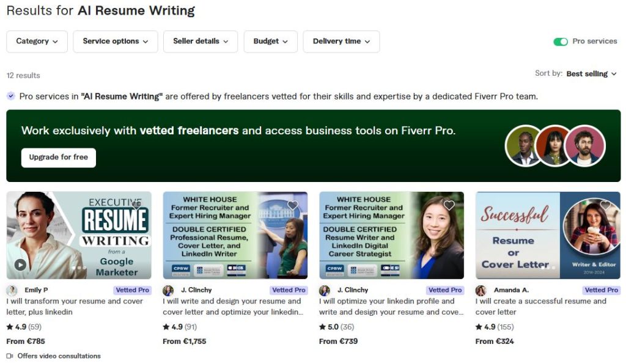Save Emily P's gig with heart icon

pos(136,205)
